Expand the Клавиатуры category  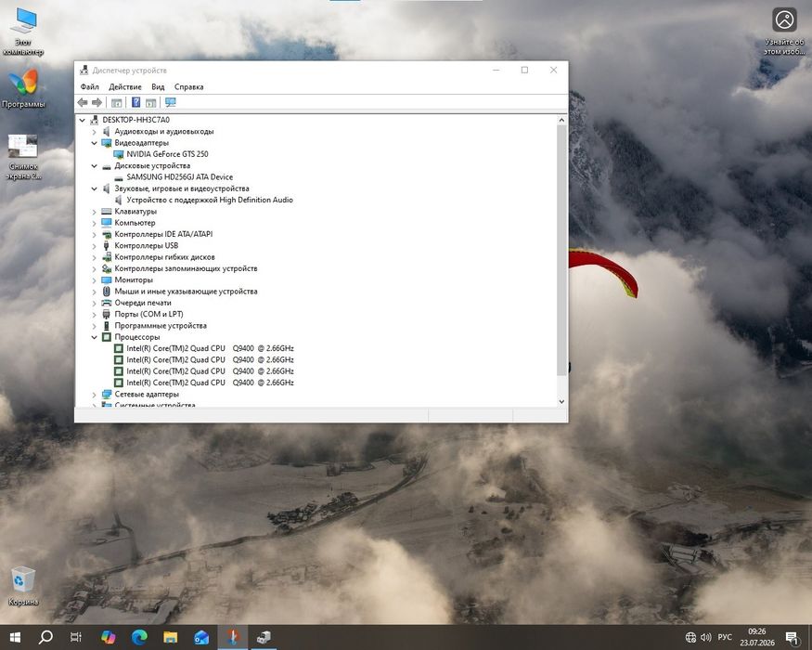pyautogui.click(x=95, y=212)
